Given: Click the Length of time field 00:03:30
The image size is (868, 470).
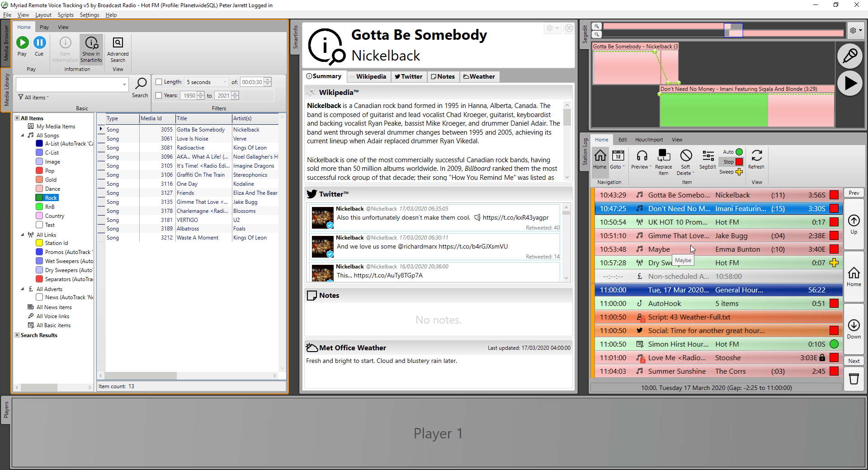Looking at the screenshot, I should [x=251, y=82].
